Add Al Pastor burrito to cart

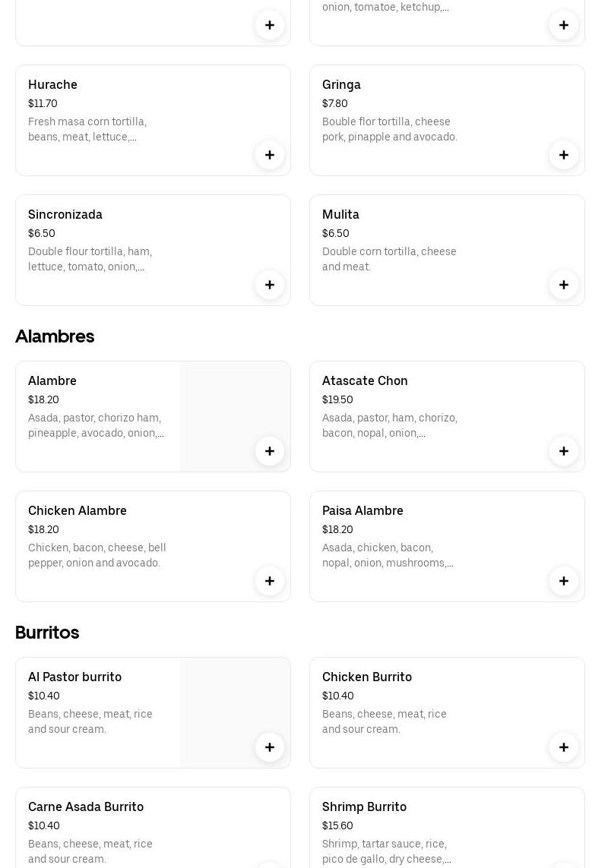(x=270, y=747)
